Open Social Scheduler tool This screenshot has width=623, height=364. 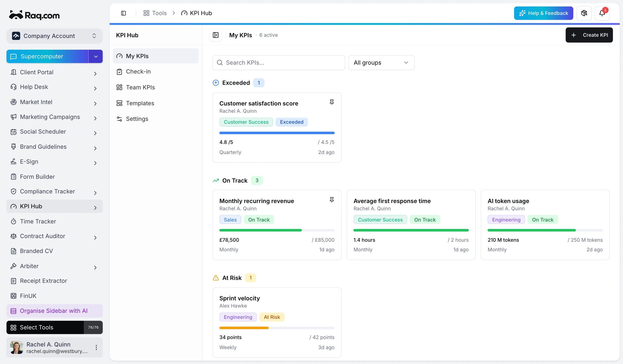[55, 132]
